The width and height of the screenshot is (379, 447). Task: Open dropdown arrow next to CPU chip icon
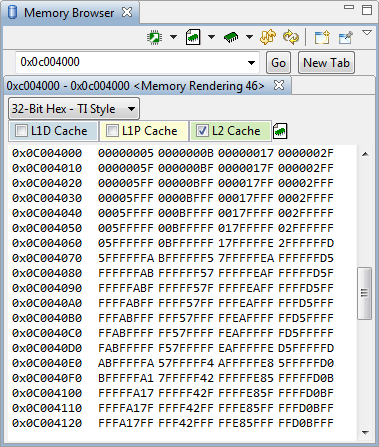point(173,37)
